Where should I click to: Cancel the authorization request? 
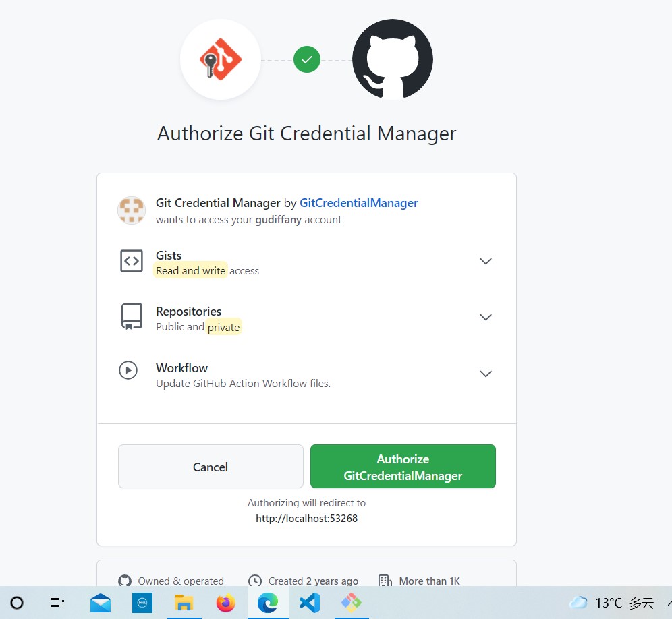(x=211, y=467)
